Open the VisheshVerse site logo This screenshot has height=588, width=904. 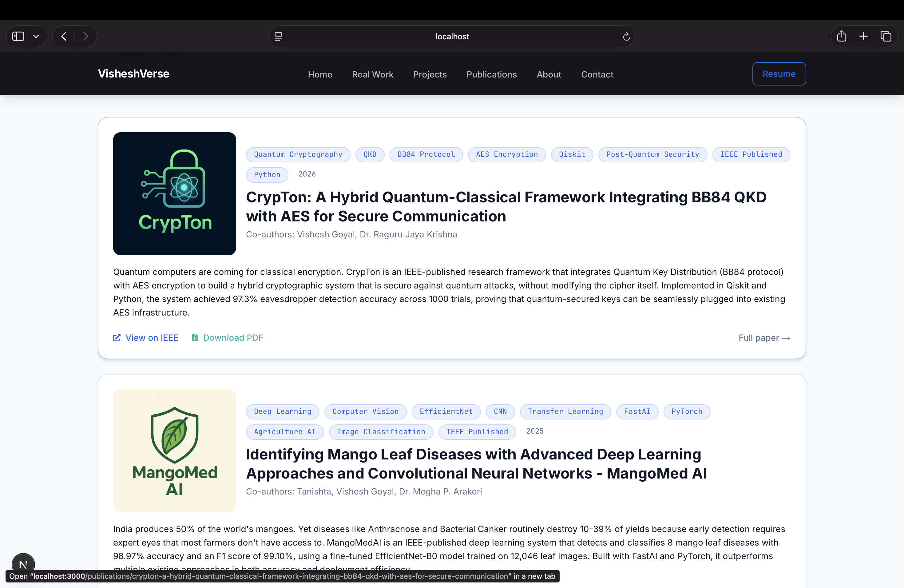(x=134, y=74)
